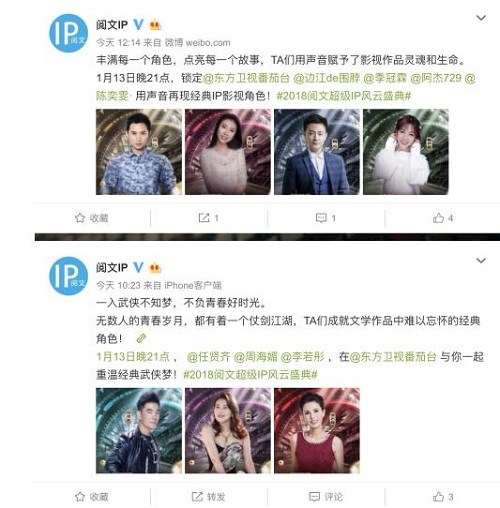Open the @东方卫视番茄台 mention in first post
Image resolution: width=500 pixels, height=508 pixels.
246,78
